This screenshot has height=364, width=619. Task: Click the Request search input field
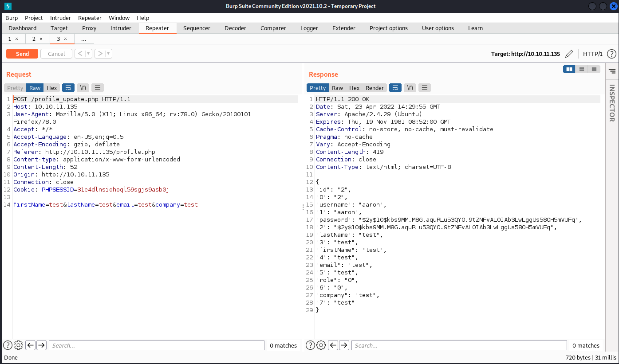click(157, 345)
